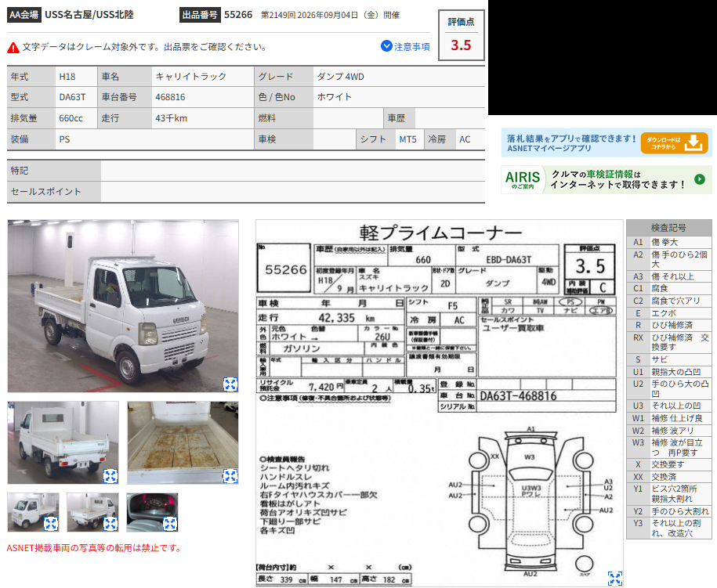Screen dimensions: 717x588
Task: Open the main white truck photo
Action: pyautogui.click(x=122, y=305)
